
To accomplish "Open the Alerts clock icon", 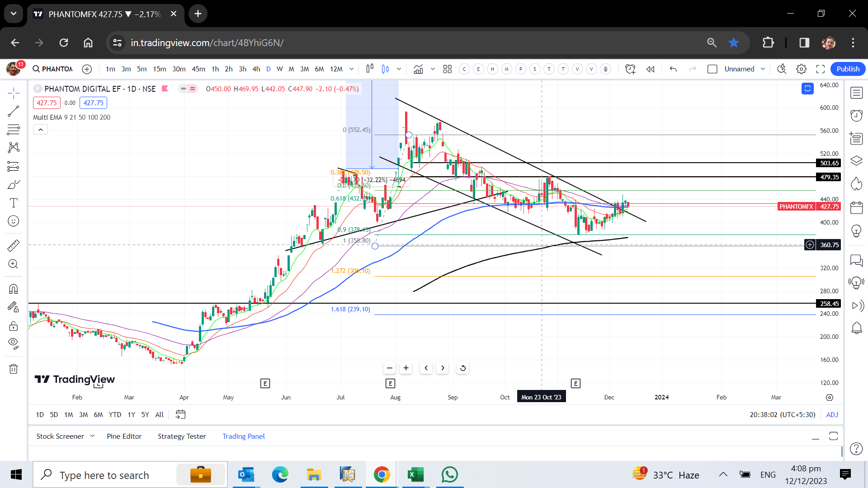I will pyautogui.click(x=856, y=116).
